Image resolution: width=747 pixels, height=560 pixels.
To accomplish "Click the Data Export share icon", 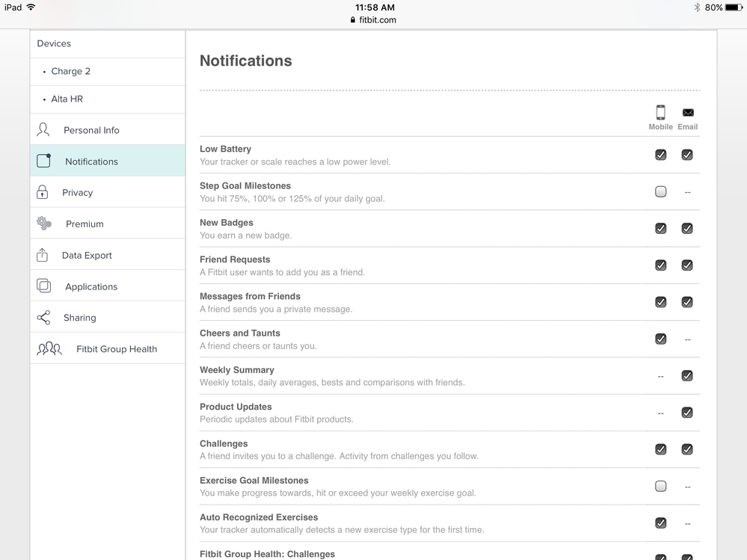I will tap(43, 255).
